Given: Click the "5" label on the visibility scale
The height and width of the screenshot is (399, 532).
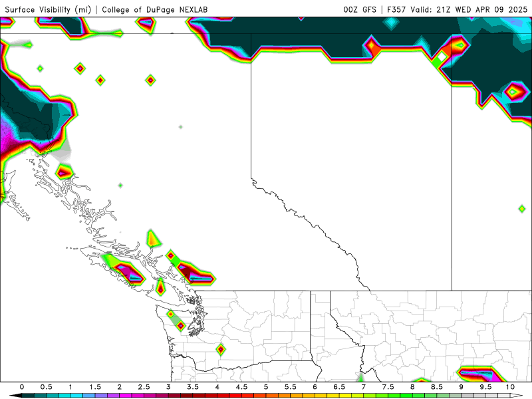Looking at the screenshot, I should click(266, 387).
